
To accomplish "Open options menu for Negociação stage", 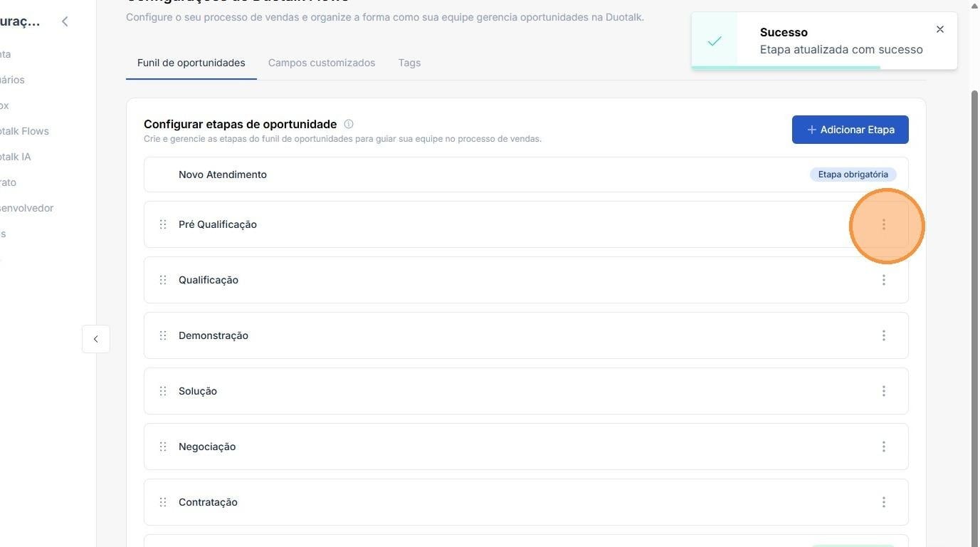I will tap(884, 447).
